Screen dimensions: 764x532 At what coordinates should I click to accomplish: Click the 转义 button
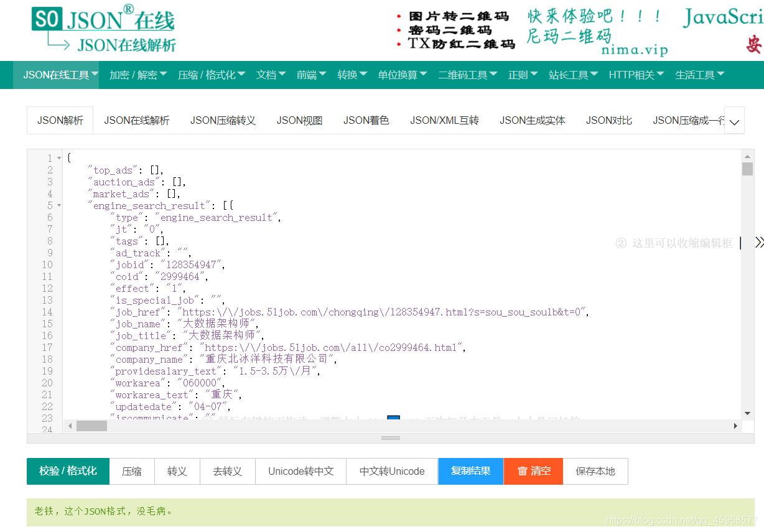pos(177,471)
